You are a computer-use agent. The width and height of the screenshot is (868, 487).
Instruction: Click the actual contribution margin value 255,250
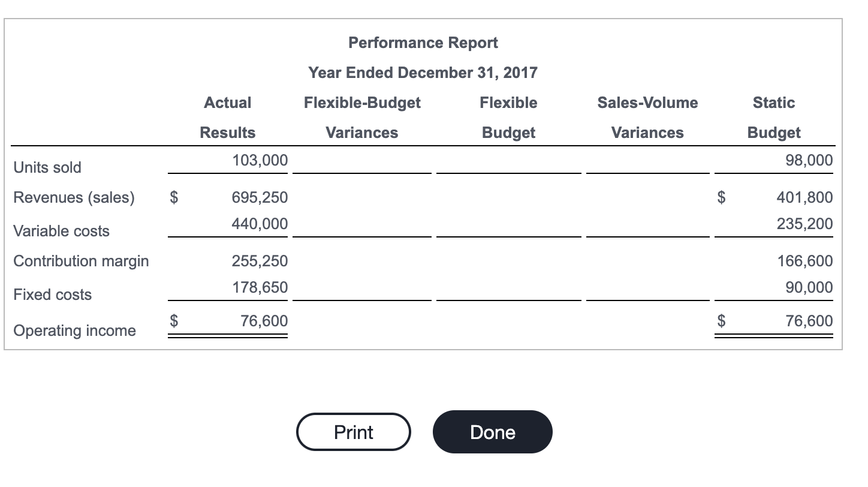tap(260, 261)
